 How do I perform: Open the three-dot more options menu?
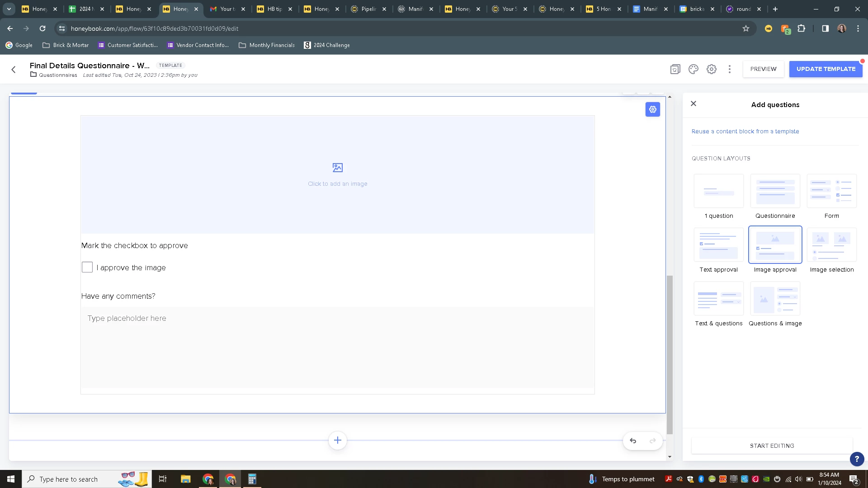click(729, 69)
